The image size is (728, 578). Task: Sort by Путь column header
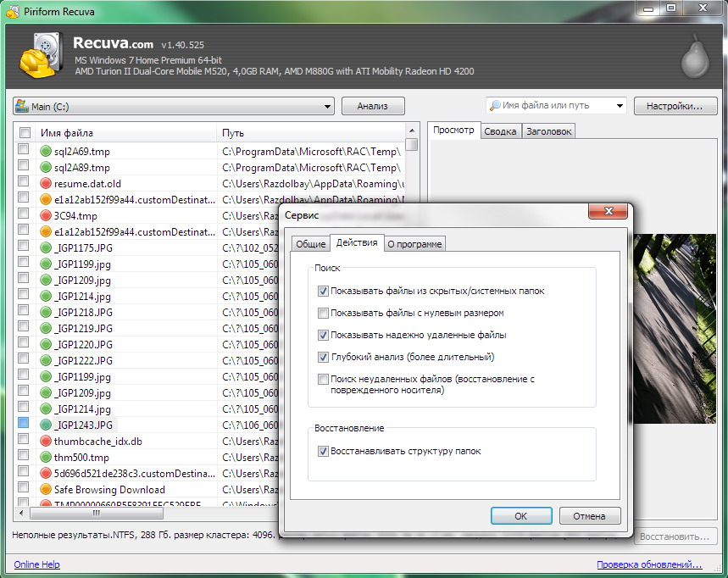pyautogui.click(x=311, y=133)
